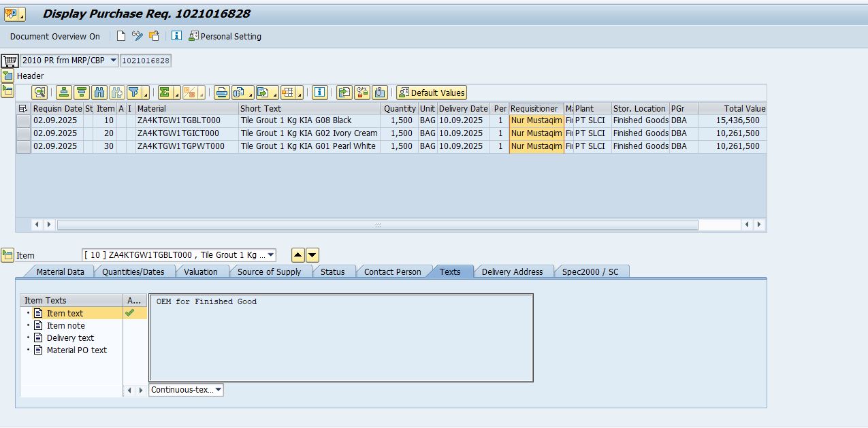Image resolution: width=868 pixels, height=428 pixels.
Task: Click the item table horizontal scrollbar
Action: point(378,225)
